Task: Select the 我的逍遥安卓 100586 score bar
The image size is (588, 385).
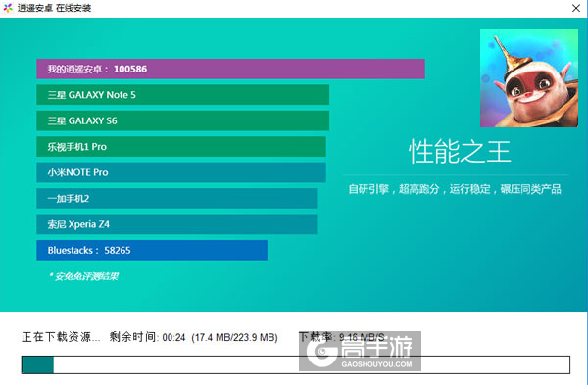Action: [230, 69]
